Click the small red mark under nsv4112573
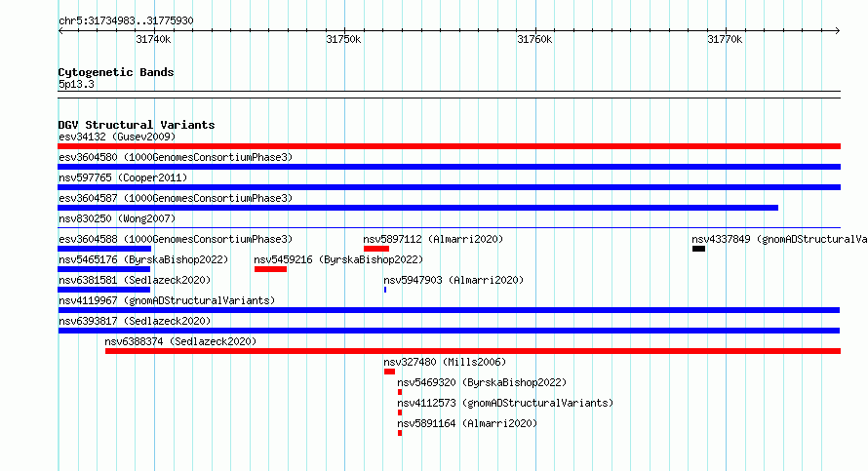This screenshot has width=868, height=471. click(400, 412)
